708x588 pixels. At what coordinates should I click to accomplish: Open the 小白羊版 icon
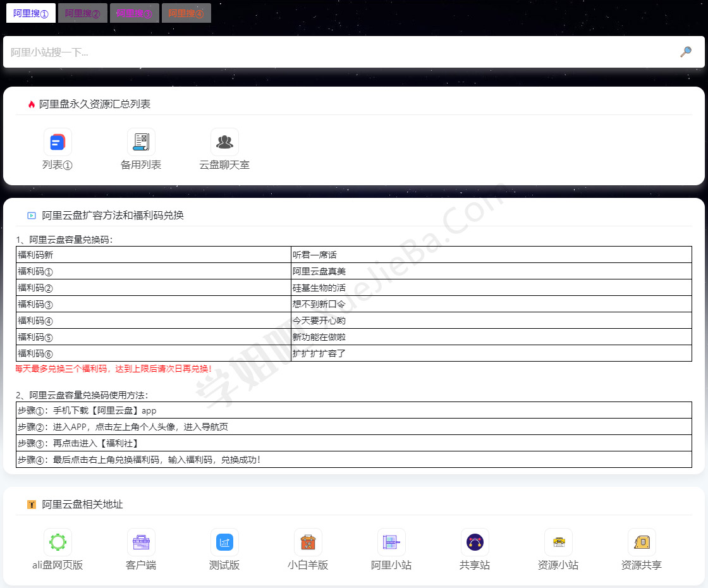(308, 542)
